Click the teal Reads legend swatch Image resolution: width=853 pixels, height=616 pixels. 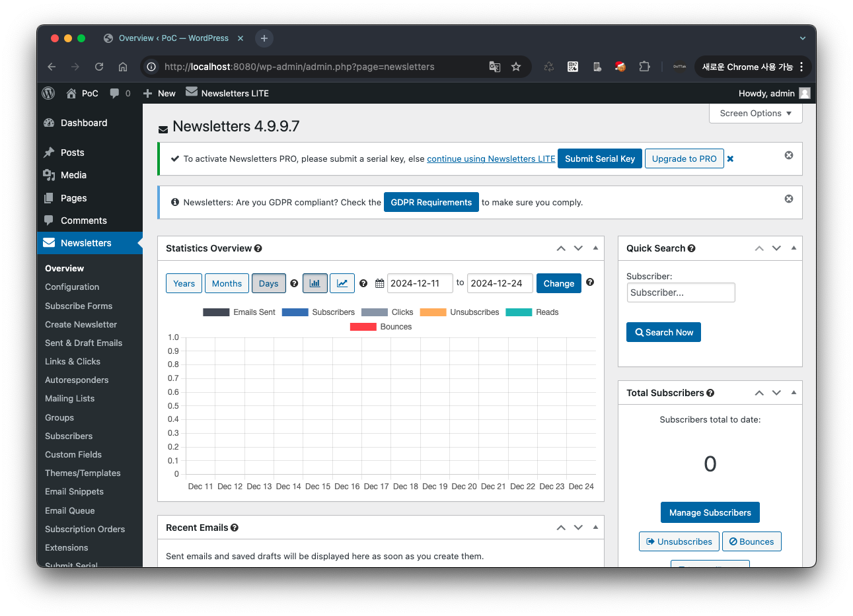point(519,312)
